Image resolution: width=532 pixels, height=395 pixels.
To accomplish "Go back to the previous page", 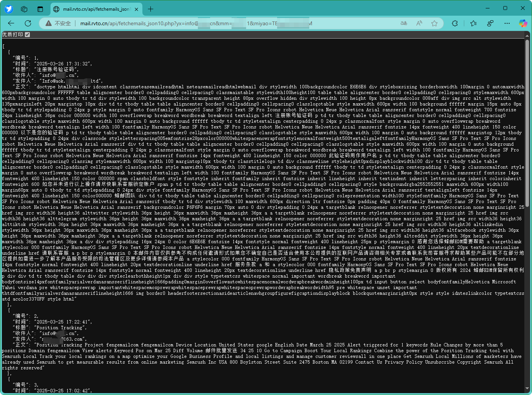I will tap(11, 23).
